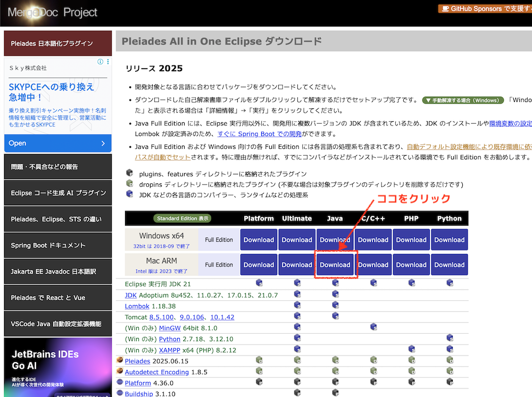Click JDK 21 cube icon under Platform column
Viewport: 532px width, 397px height.
(259, 283)
